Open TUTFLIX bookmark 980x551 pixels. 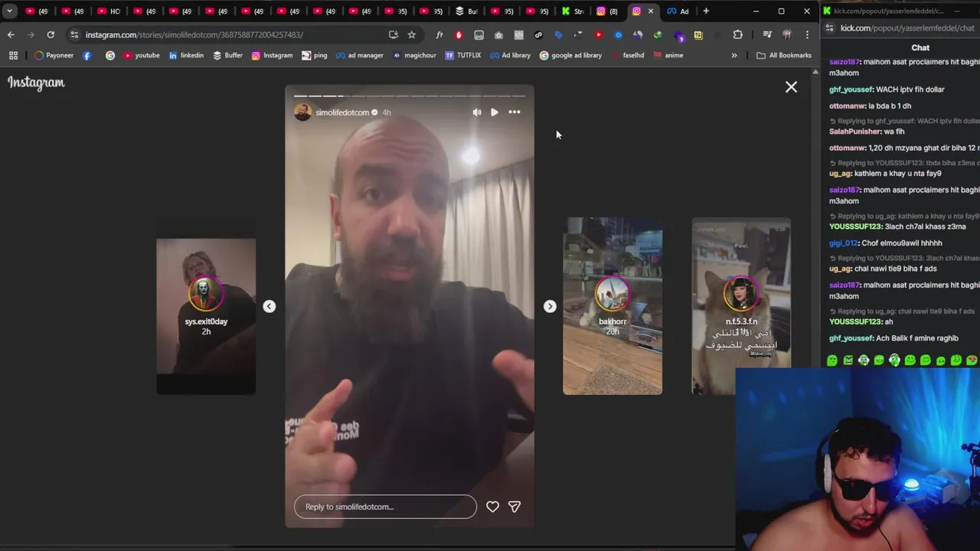click(x=462, y=55)
